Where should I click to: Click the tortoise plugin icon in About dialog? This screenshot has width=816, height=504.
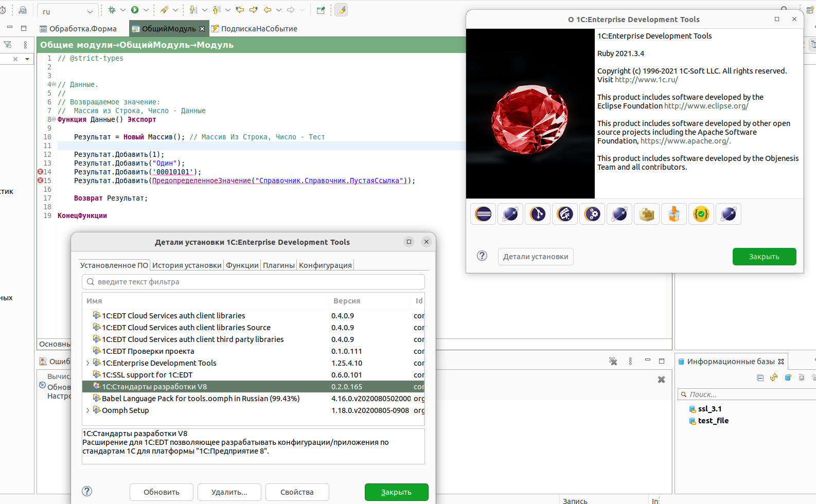click(565, 214)
